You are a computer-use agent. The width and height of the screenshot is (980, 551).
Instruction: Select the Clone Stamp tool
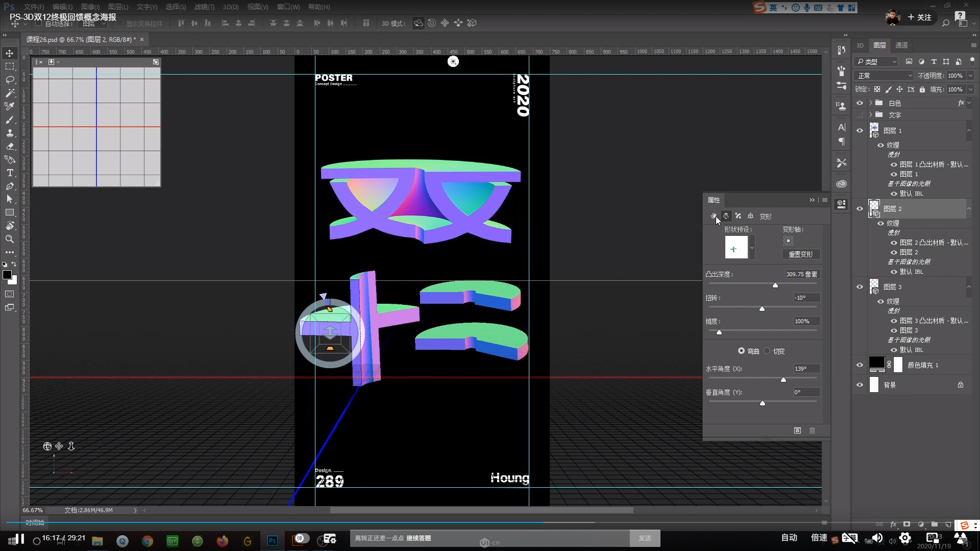coord(10,133)
